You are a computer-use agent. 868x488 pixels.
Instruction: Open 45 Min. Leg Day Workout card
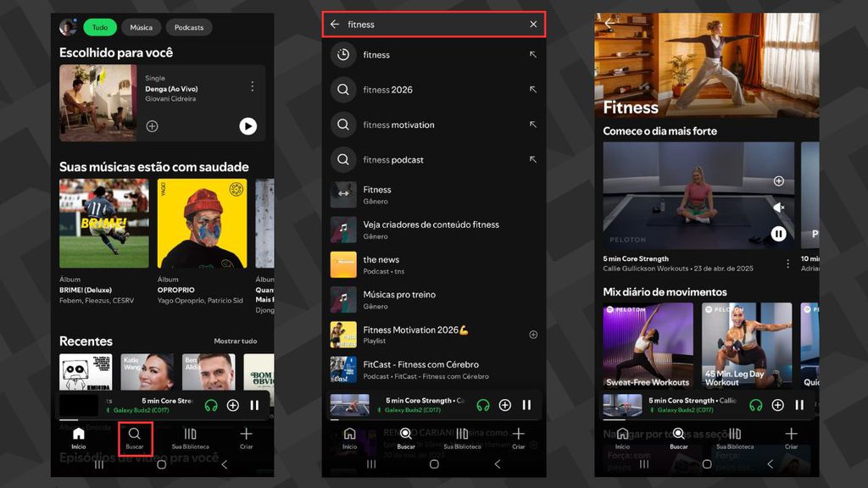(x=747, y=346)
